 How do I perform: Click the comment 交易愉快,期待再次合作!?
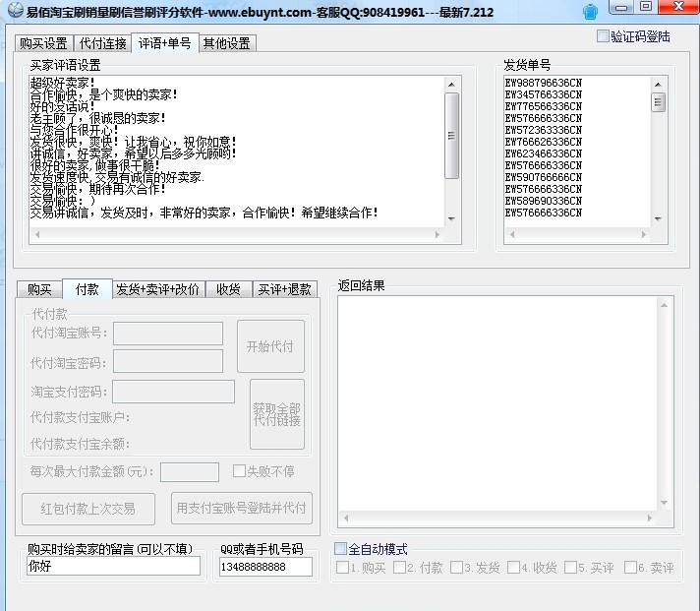[97, 189]
